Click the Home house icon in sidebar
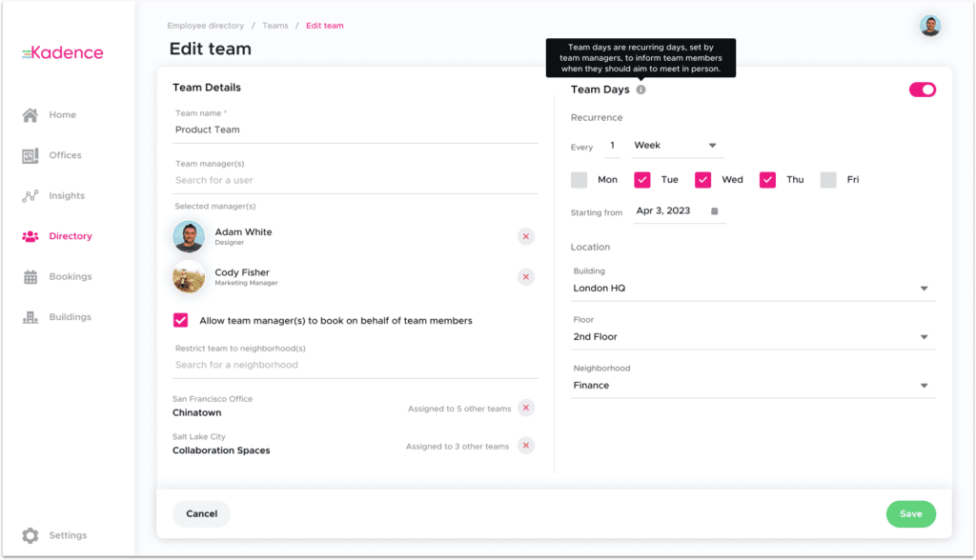This screenshot has height=560, width=976. 30,115
